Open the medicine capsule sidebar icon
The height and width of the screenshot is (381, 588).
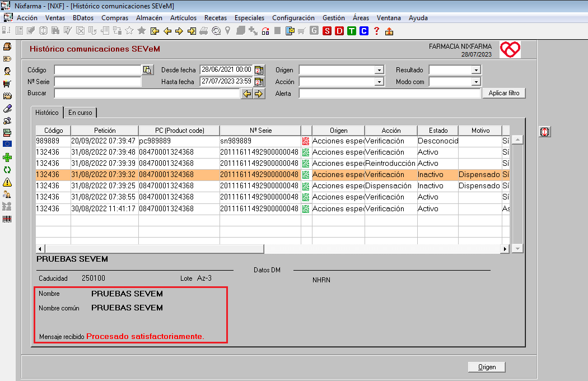[7, 109]
